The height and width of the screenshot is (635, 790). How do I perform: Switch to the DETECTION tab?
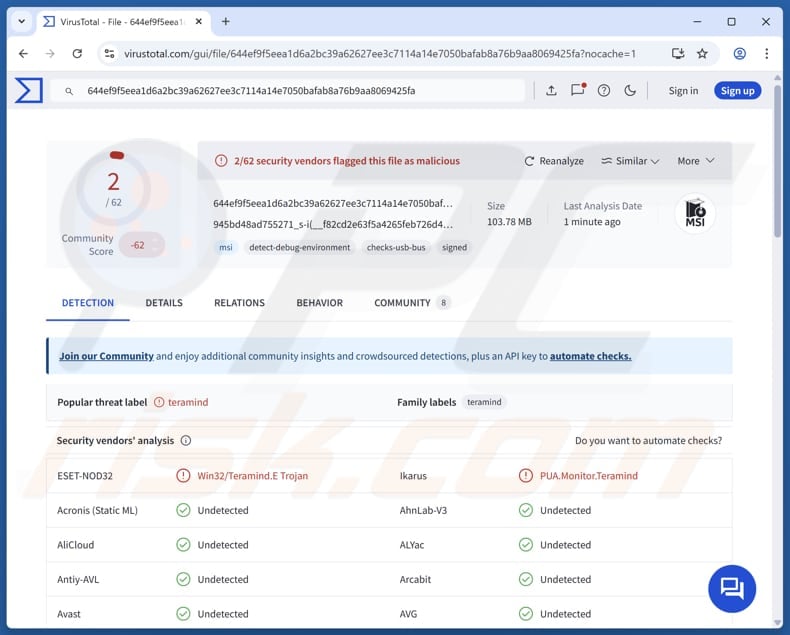point(88,303)
